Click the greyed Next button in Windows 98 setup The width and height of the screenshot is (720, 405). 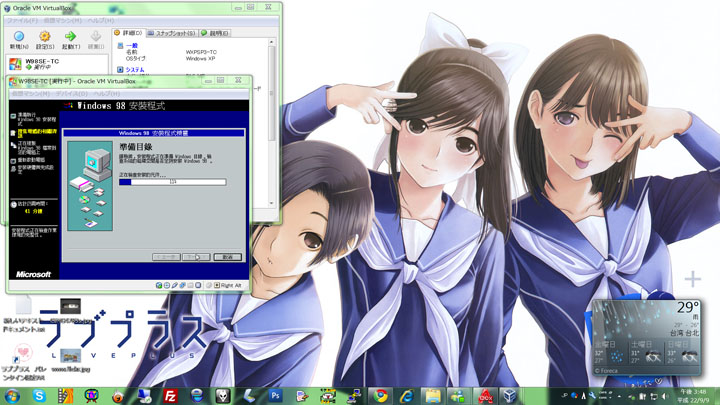(x=196, y=257)
